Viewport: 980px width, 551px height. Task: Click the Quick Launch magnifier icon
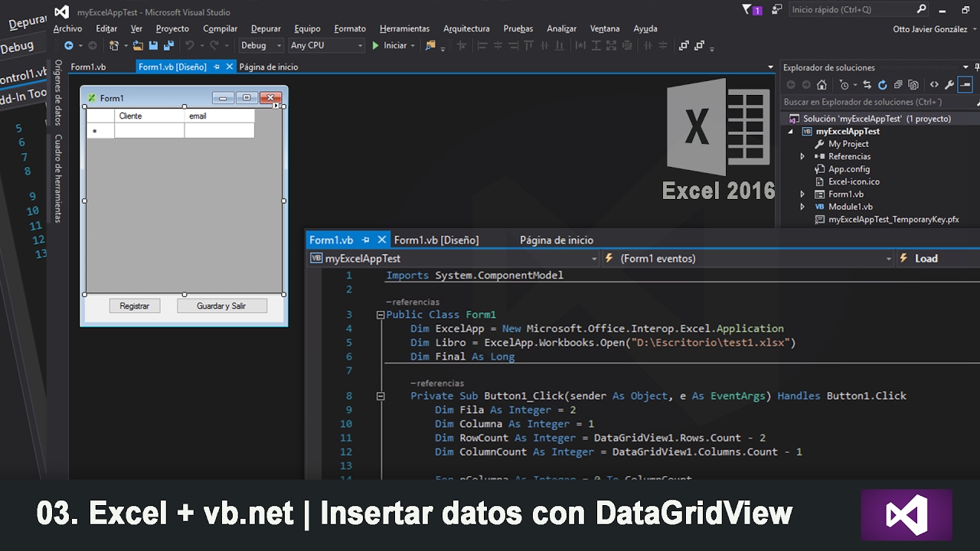(x=922, y=10)
